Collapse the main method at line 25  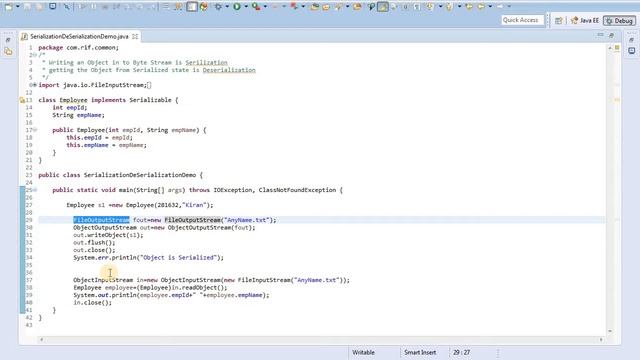pyautogui.click(x=35, y=190)
